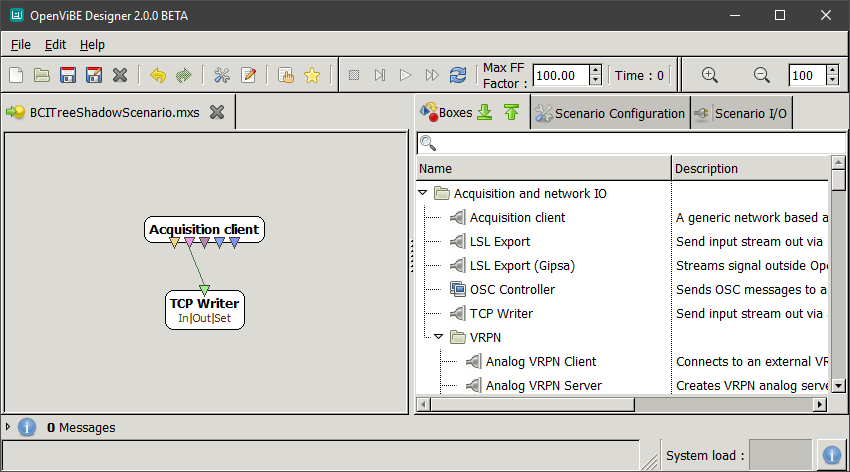
Task: Click the zoom percentage field showing 100
Action: coord(808,75)
